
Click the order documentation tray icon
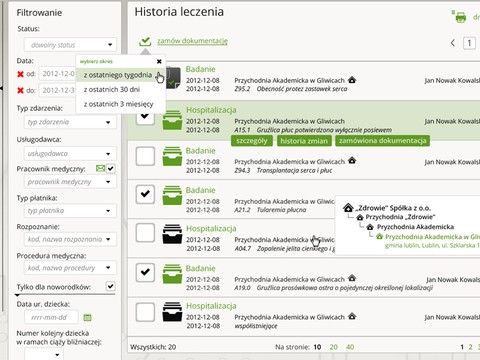click(145, 41)
